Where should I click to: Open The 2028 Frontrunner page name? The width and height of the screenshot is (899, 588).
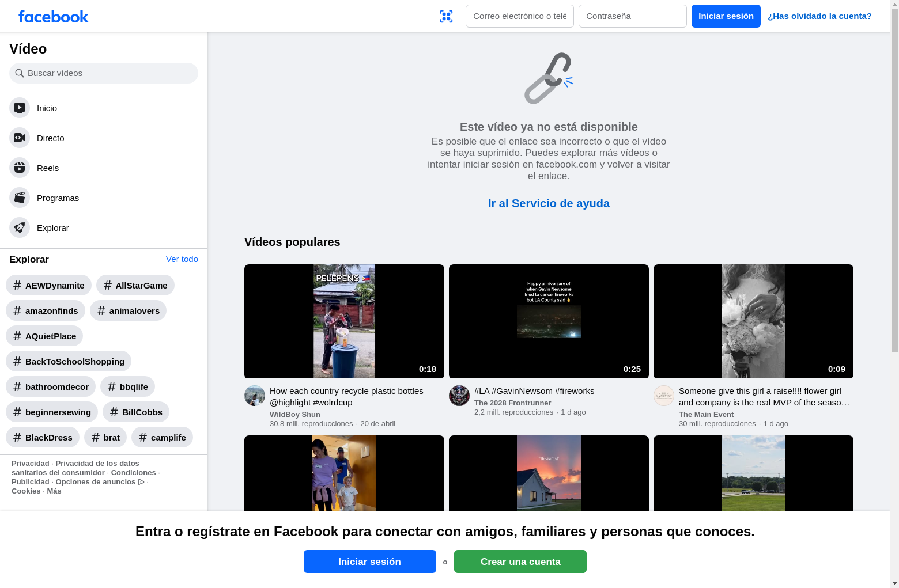513,403
